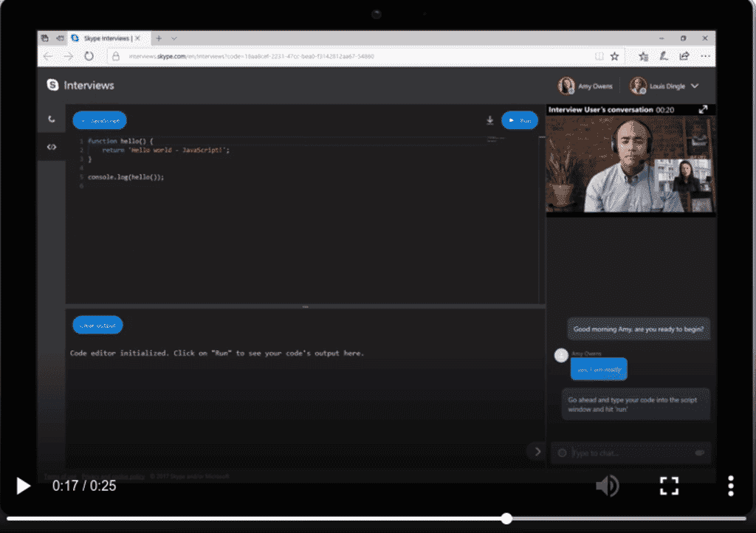Download the code with the download icon
Image resolution: width=756 pixels, height=533 pixels.
tap(490, 120)
